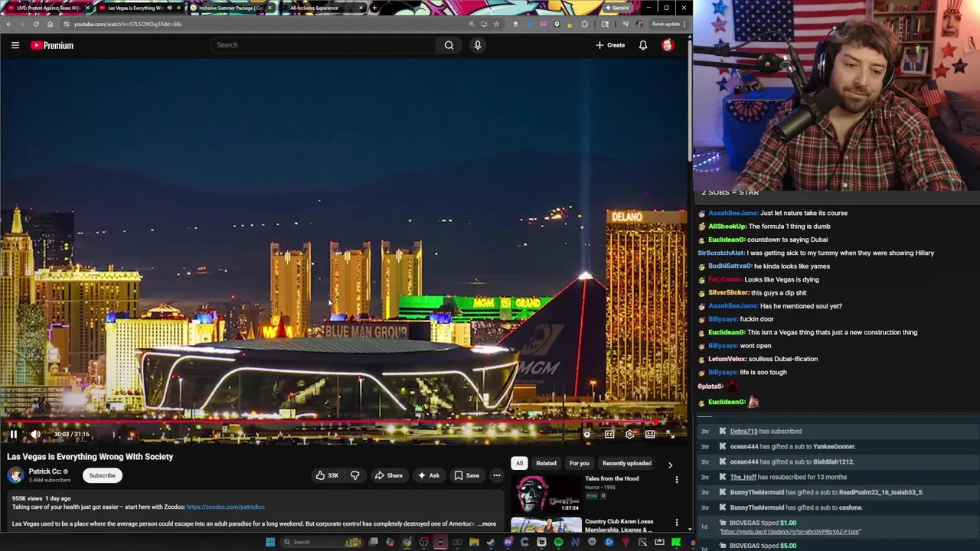This screenshot has height=551, width=980.
Task: Bookmark this page with the star
Action: click(496, 24)
